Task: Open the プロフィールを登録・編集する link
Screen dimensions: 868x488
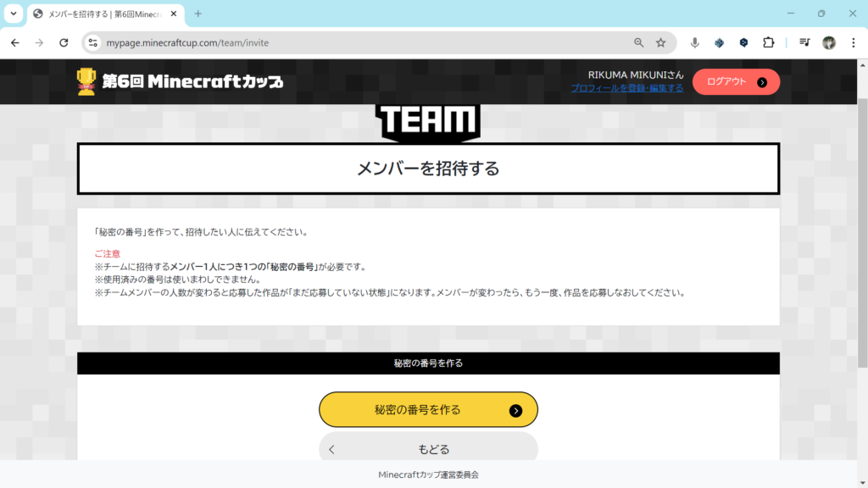Action: (x=626, y=88)
